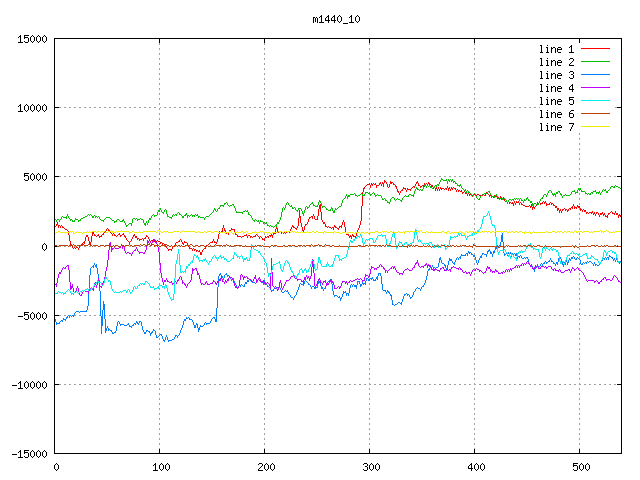The width and height of the screenshot is (640, 480).
Task: Select the 'line 5' legend label
Action: [x=557, y=101]
